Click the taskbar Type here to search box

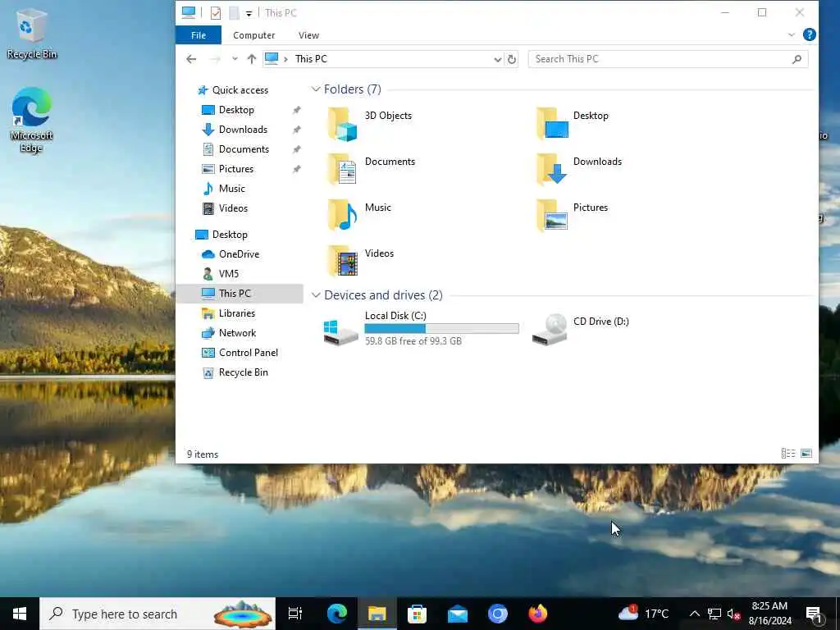coord(157,614)
